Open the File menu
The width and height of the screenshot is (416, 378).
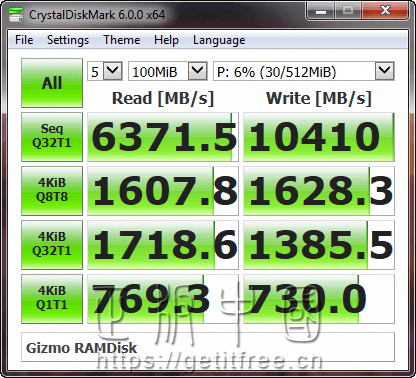(x=24, y=40)
